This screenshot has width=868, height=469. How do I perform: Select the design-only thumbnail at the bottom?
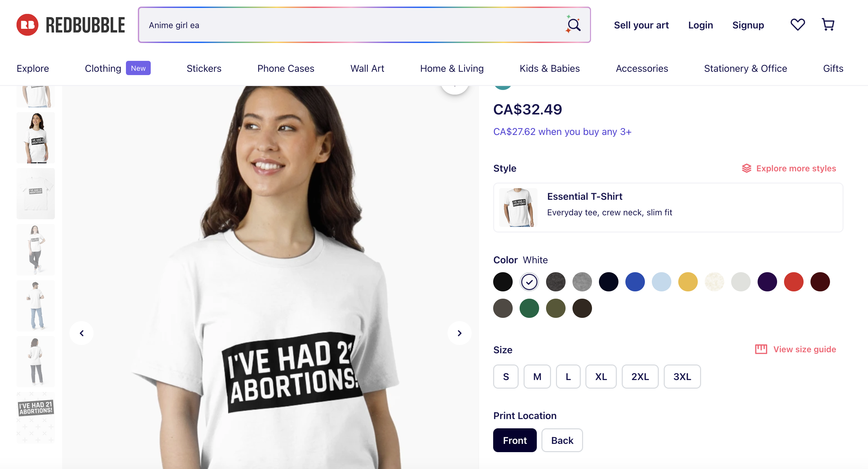tap(35, 417)
